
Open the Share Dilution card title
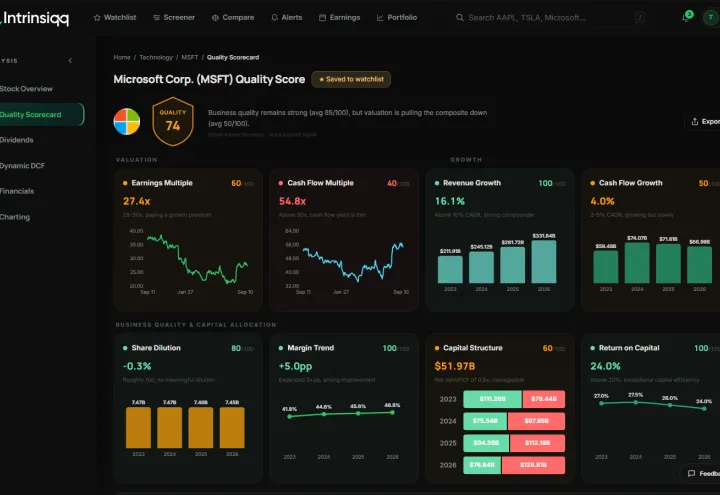[156, 348]
